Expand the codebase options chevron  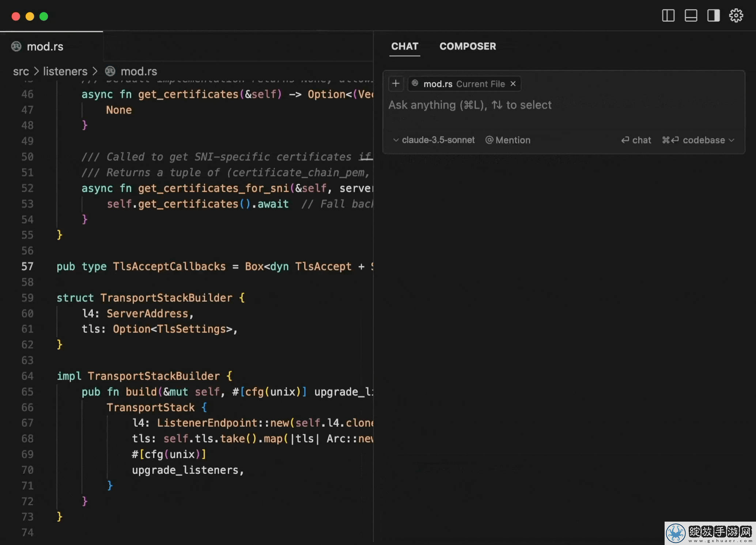coord(732,140)
